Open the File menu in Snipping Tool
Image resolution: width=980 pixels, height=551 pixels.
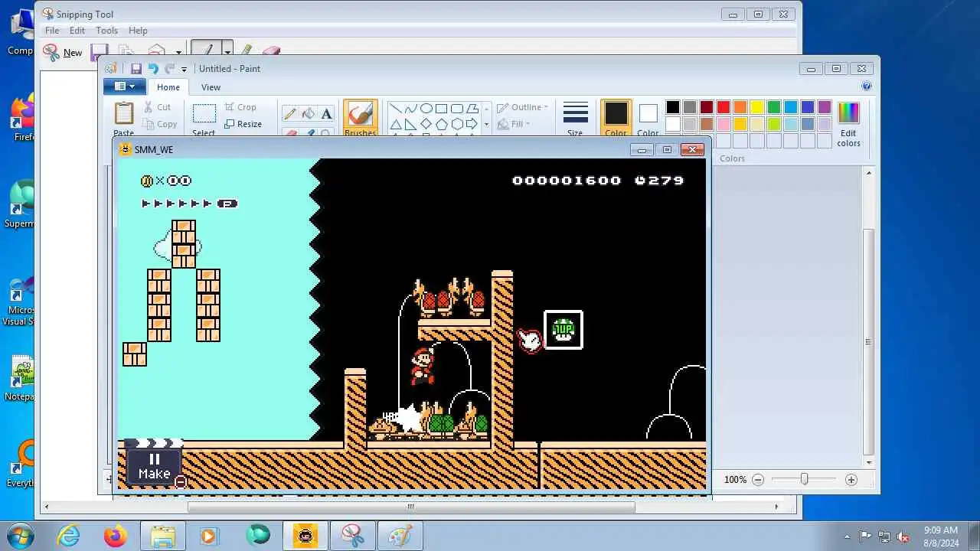click(52, 31)
